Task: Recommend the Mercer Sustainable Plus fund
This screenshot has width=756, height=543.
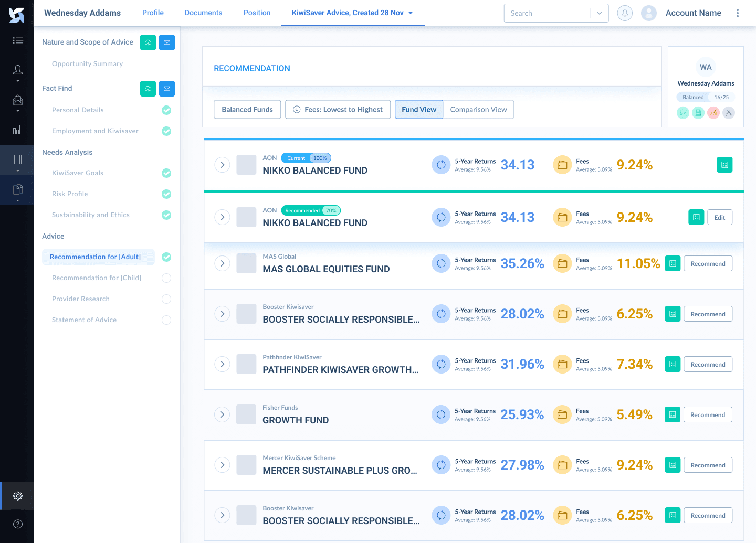Action: [x=708, y=465]
